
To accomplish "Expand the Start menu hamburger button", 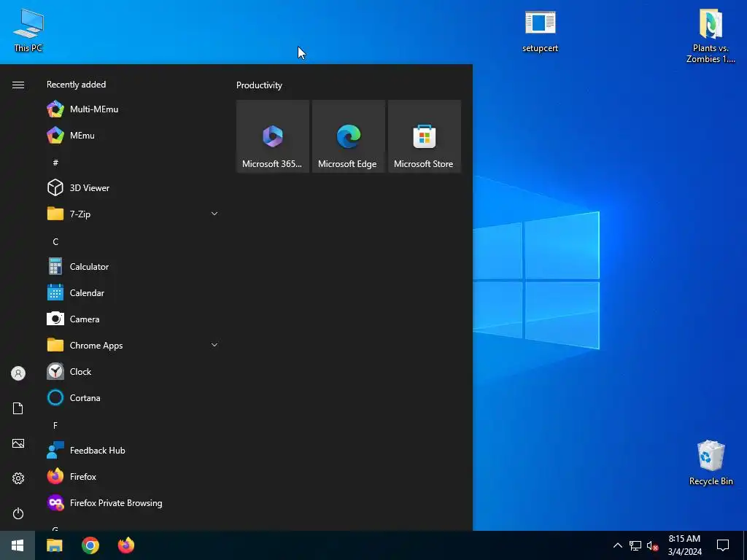I will pyautogui.click(x=18, y=85).
